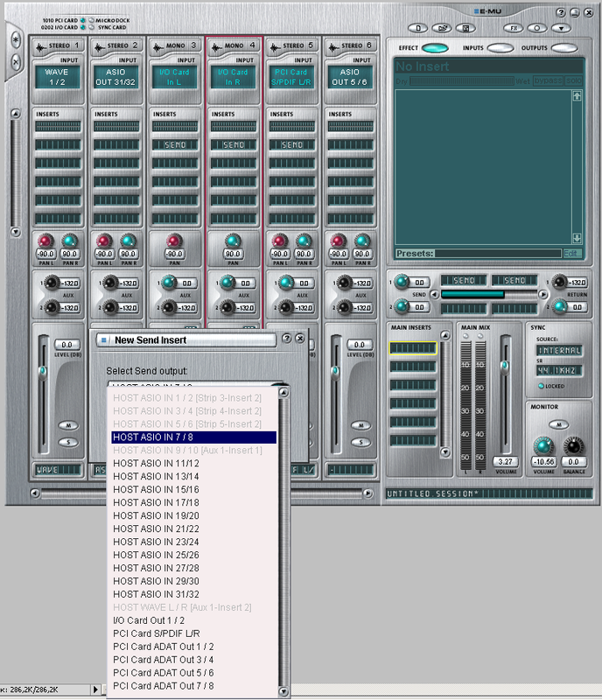Click the waveform icon on Mono strip 3

(x=157, y=46)
